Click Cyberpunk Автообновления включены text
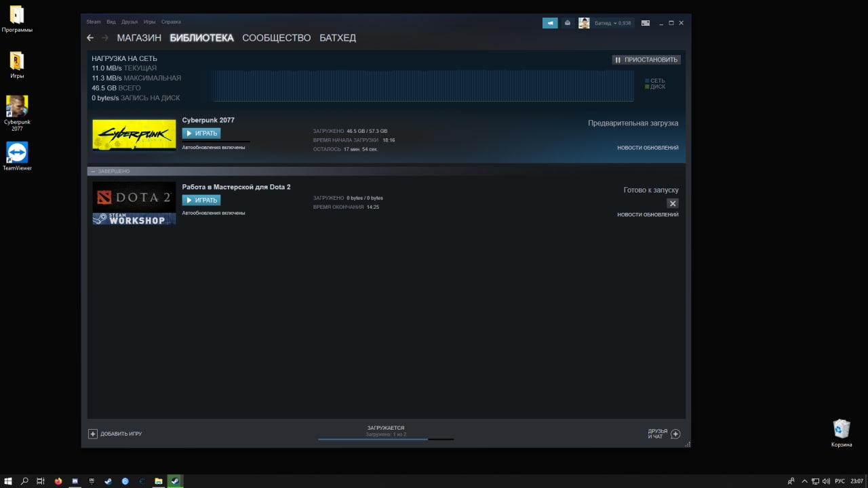This screenshot has width=868, height=488. coord(214,147)
